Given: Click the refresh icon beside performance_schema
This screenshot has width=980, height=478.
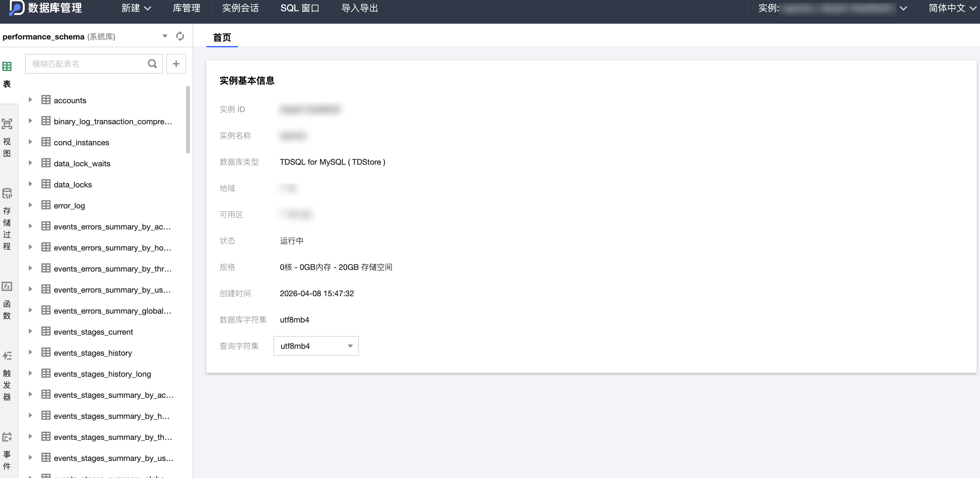Looking at the screenshot, I should coord(180,36).
